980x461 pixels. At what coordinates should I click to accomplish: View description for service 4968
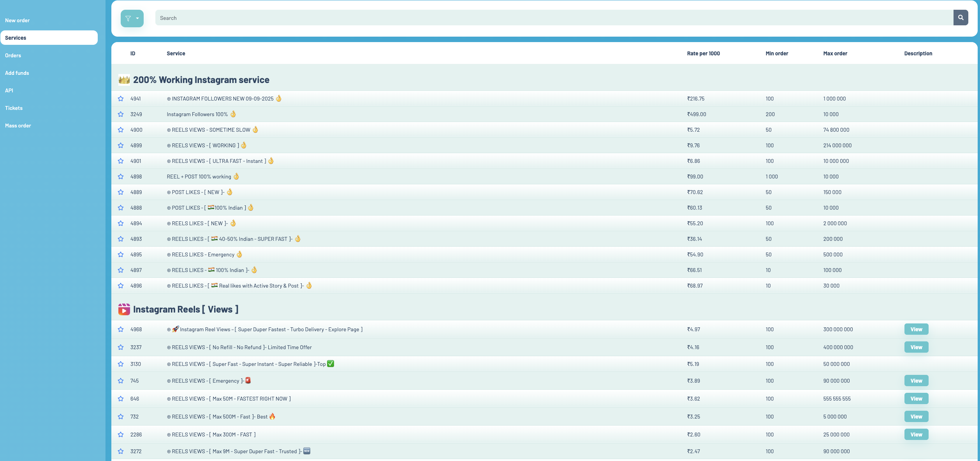(x=916, y=329)
